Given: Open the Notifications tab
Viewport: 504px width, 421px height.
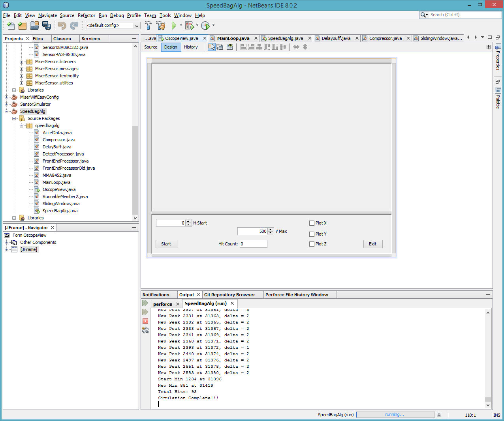Looking at the screenshot, I should click(x=156, y=295).
